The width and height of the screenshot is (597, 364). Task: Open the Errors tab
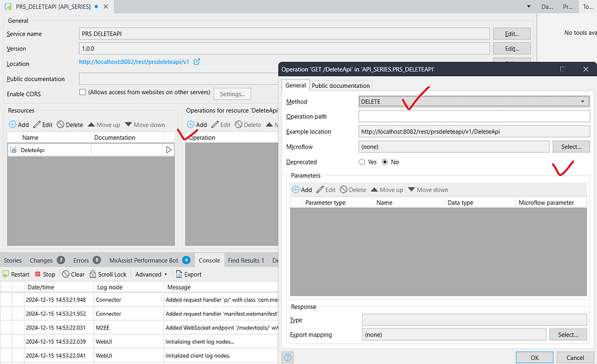click(86, 260)
